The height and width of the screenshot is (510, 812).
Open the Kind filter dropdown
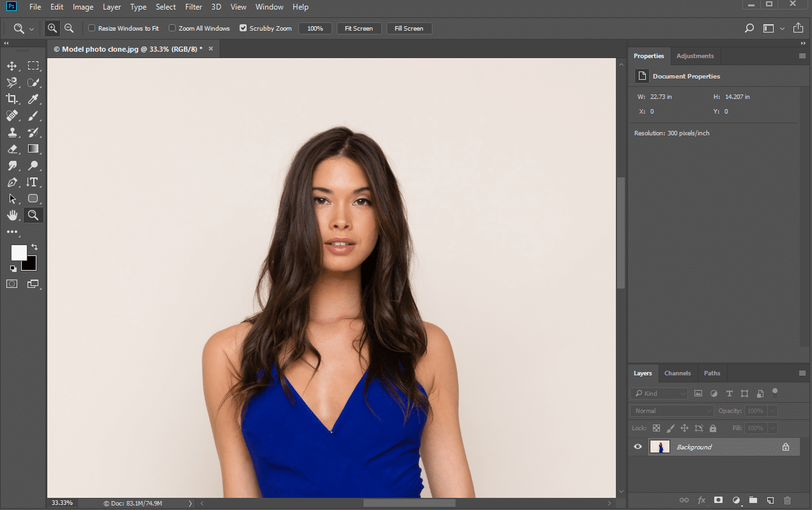659,393
